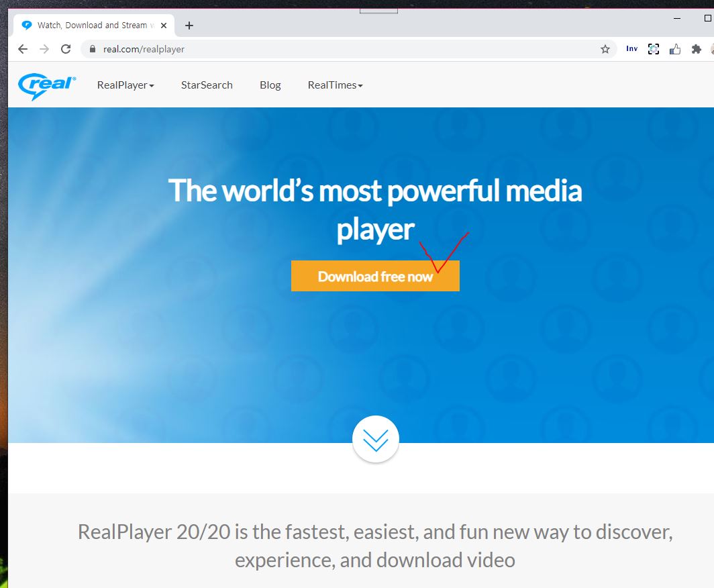Select the Watch, Download and Stream tab

tap(94, 25)
